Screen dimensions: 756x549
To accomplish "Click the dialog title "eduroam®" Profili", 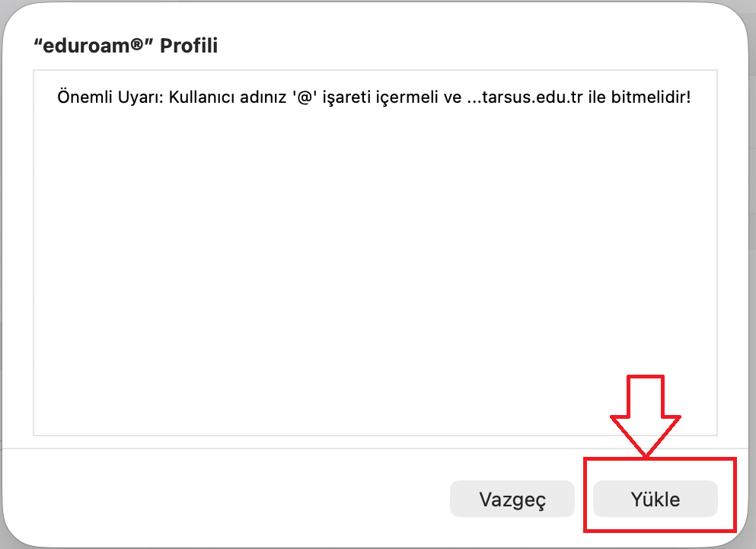I will [126, 46].
